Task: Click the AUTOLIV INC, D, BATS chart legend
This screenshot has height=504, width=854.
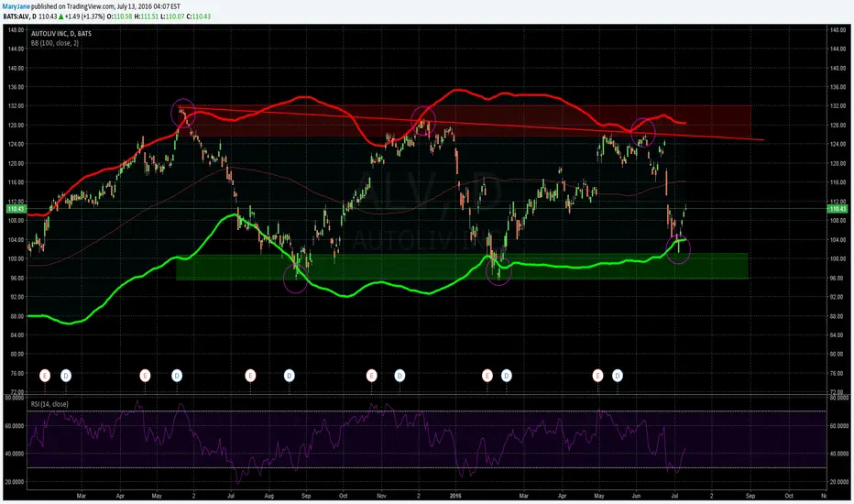Action: click(61, 34)
